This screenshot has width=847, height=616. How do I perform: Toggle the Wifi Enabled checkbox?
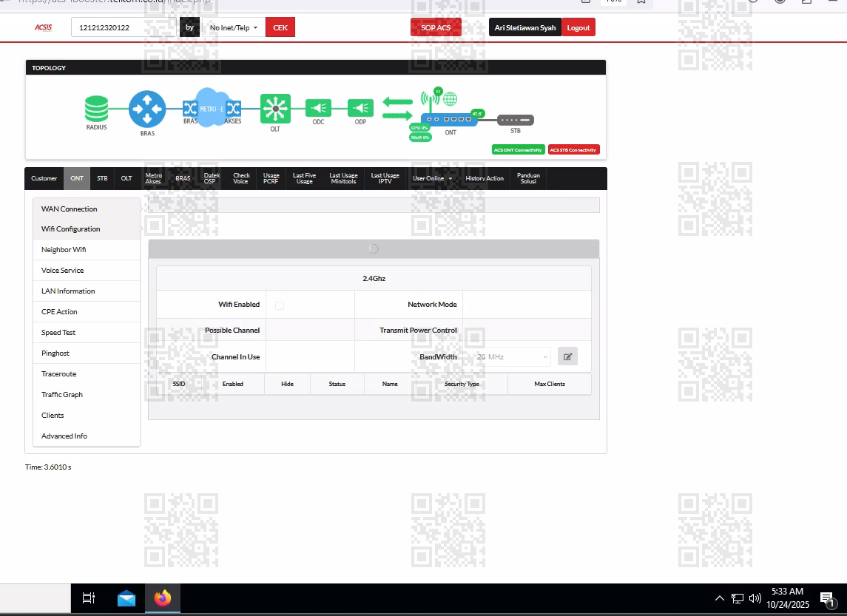point(280,305)
